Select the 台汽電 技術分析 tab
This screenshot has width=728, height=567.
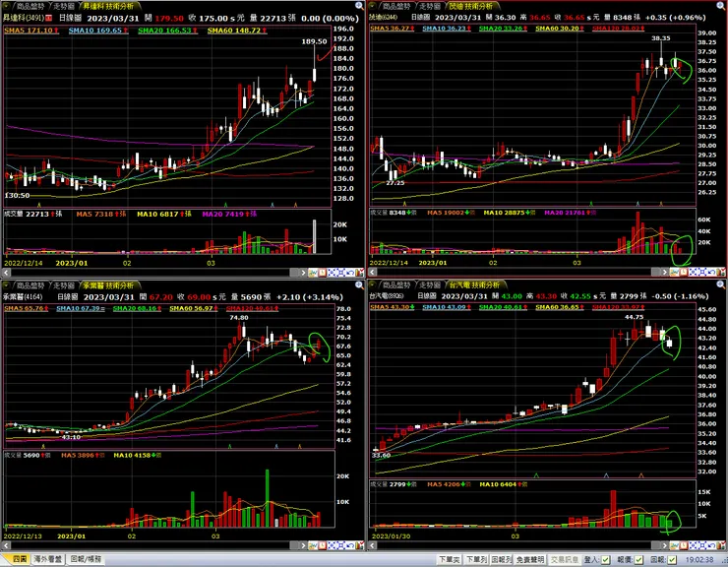[x=474, y=284]
